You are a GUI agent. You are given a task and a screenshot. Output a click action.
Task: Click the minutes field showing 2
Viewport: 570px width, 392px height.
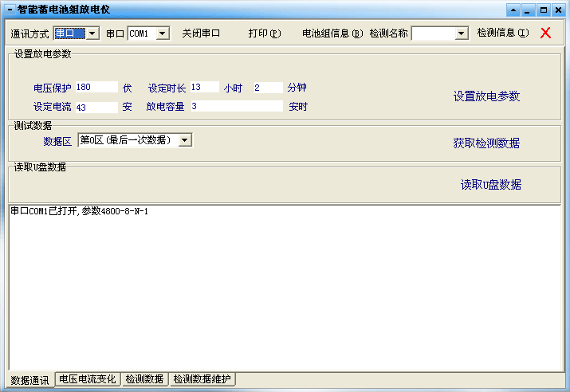tap(269, 88)
